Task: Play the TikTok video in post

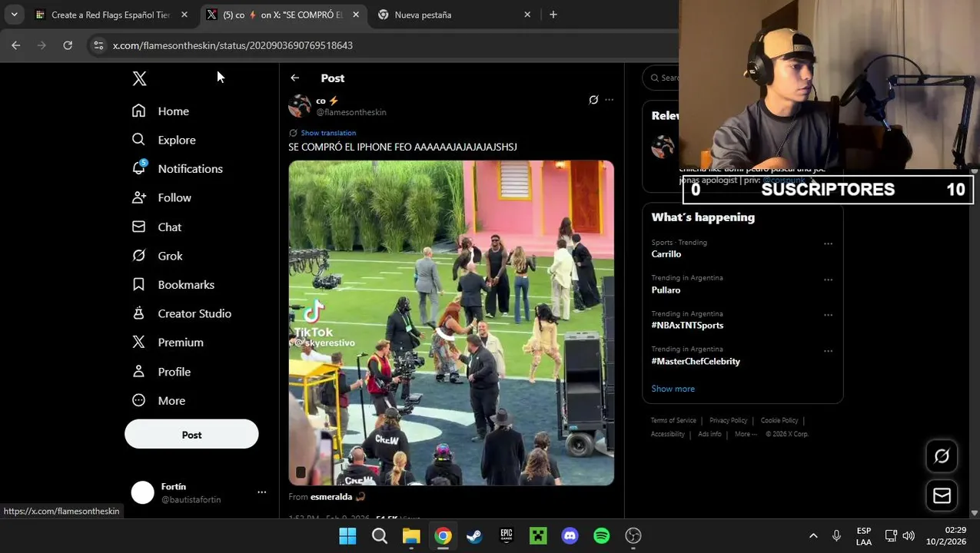Action: (451, 323)
